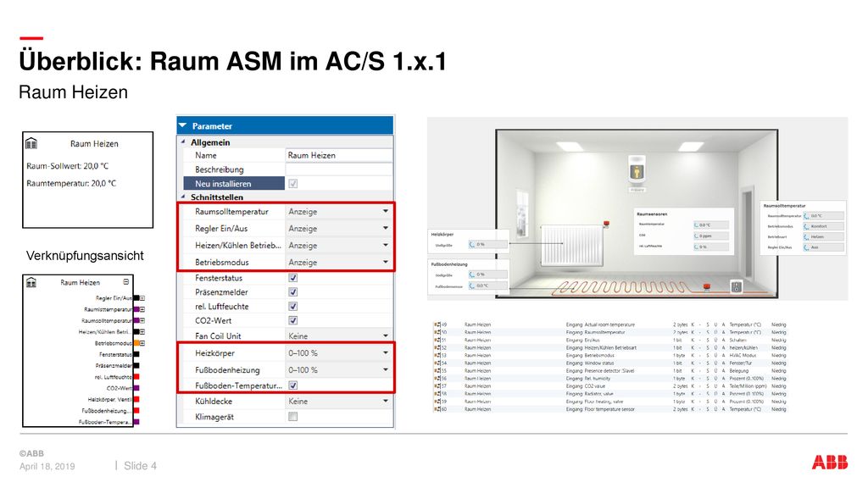Click the group object icon for row 53
The width and height of the screenshot is (868, 488).
coord(437,356)
